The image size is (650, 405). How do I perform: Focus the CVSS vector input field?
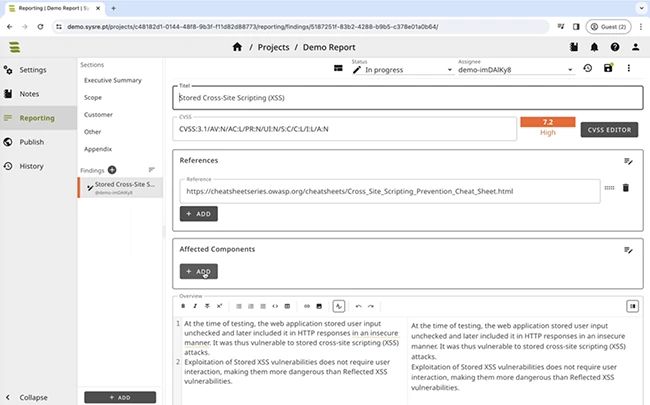click(344, 129)
